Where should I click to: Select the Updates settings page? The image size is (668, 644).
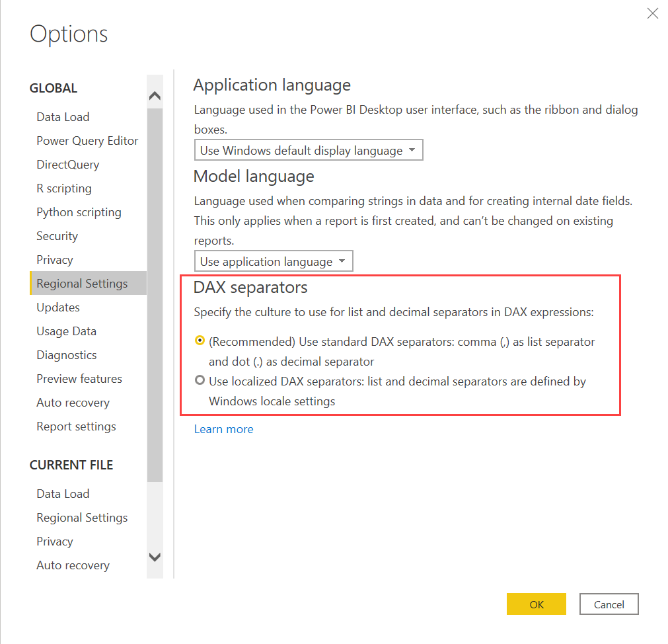click(x=58, y=307)
